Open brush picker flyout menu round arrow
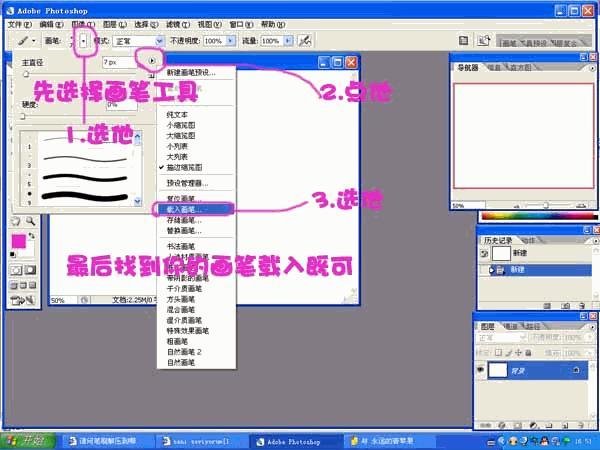600x450 pixels. (x=152, y=60)
